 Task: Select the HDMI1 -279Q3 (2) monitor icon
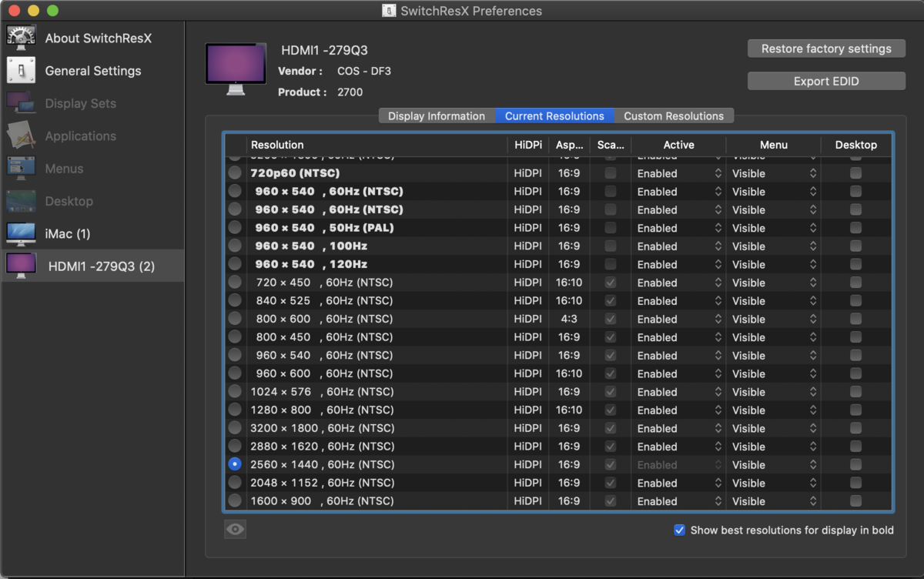click(21, 266)
